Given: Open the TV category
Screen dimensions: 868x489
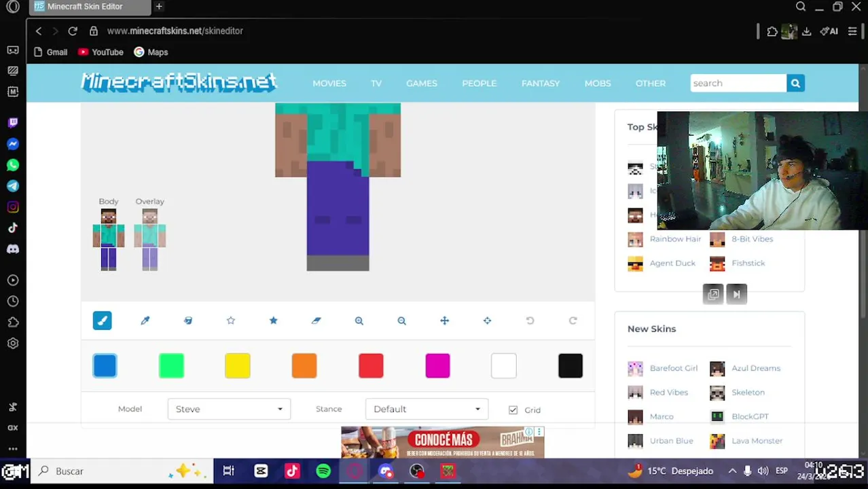Looking at the screenshot, I should [x=376, y=83].
